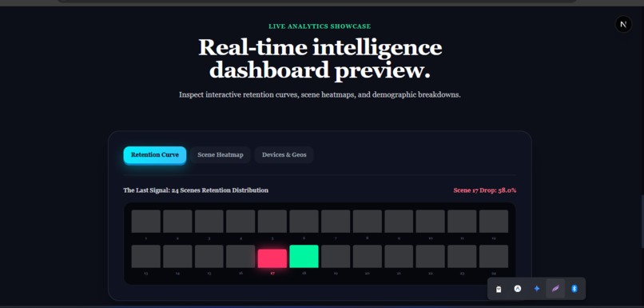This screenshot has height=308, width=644.
Task: Click the scene 8 tile
Action: (x=368, y=222)
